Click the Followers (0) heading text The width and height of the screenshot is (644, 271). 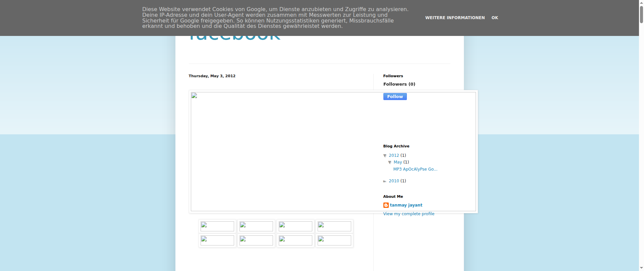[x=399, y=84]
